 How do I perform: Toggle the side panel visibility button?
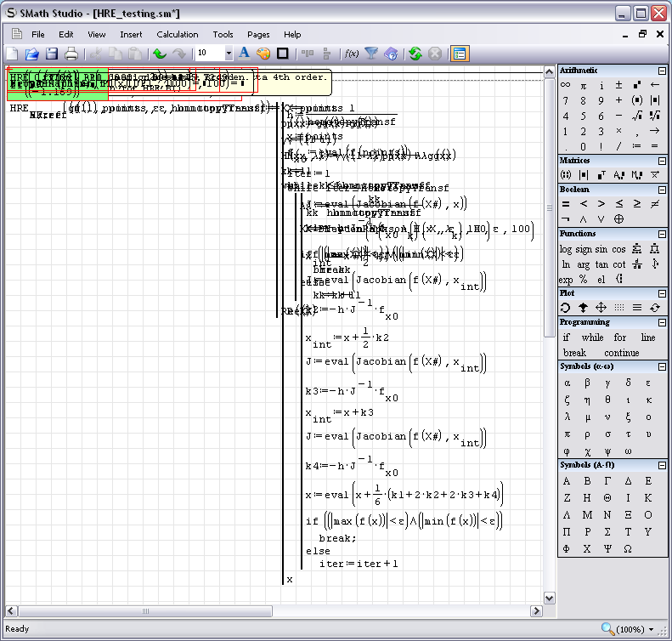[460, 54]
